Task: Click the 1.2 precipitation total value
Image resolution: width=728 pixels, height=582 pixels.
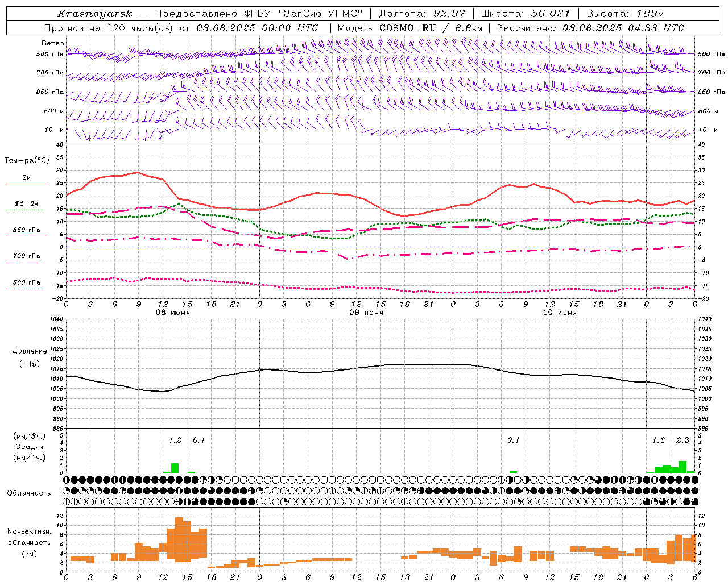Action: pyautogui.click(x=175, y=440)
